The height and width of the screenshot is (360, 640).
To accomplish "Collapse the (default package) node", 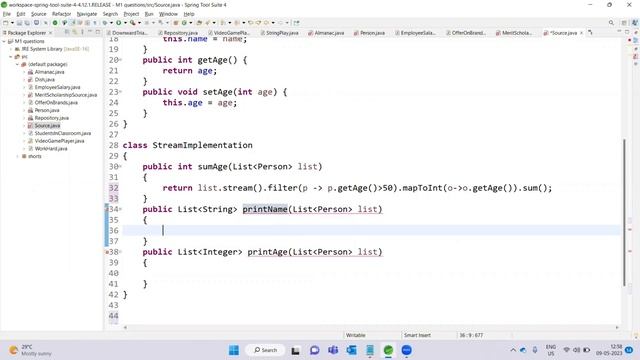I will click(x=18, y=64).
